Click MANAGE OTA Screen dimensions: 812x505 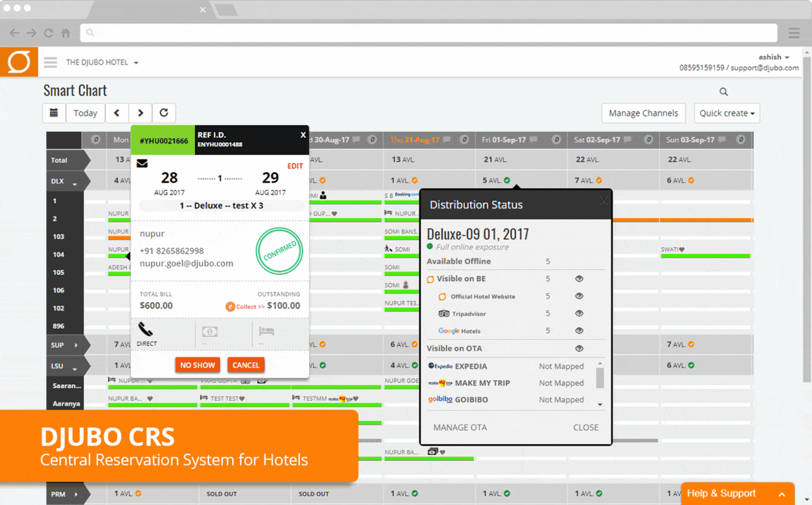[460, 427]
